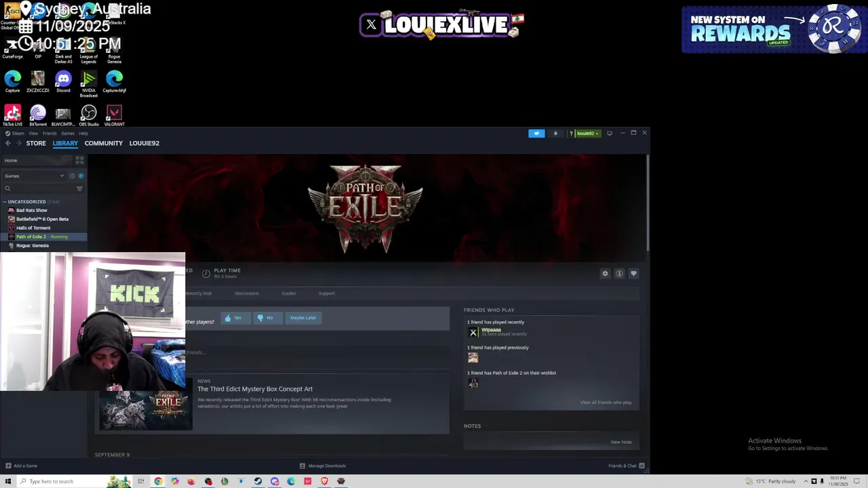Open the Third Edict news thumbnail
Viewport: 868px width, 488px height.
point(146,410)
